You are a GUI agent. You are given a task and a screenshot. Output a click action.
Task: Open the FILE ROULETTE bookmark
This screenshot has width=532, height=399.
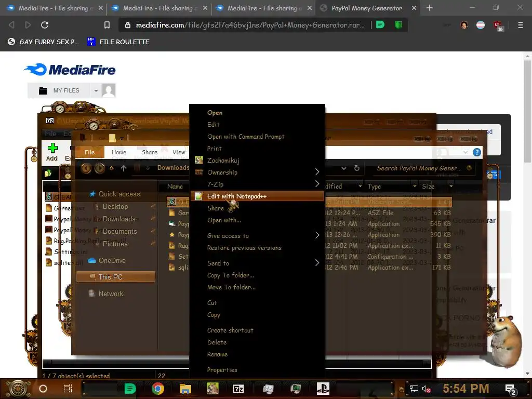(118, 42)
